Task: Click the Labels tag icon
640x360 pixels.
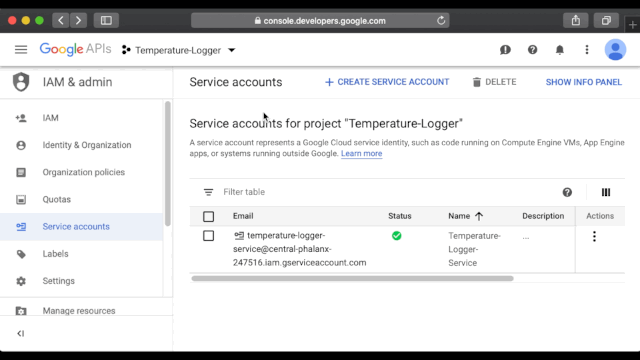Action: (x=21, y=254)
